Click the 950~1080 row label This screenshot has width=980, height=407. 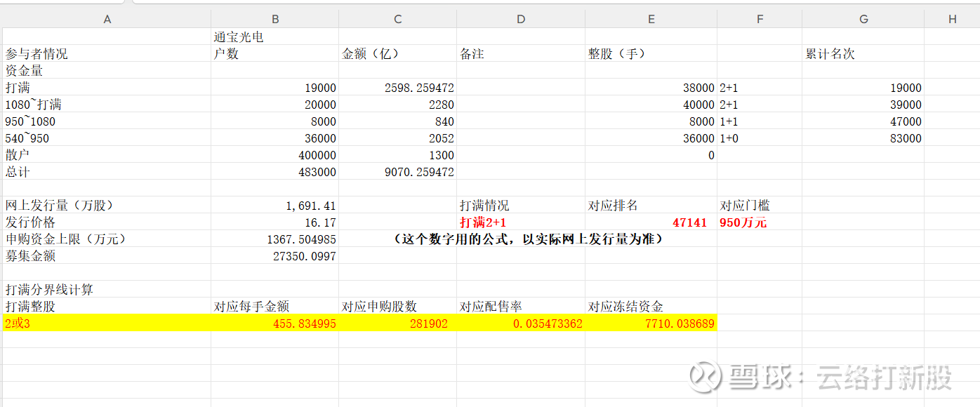(x=107, y=121)
